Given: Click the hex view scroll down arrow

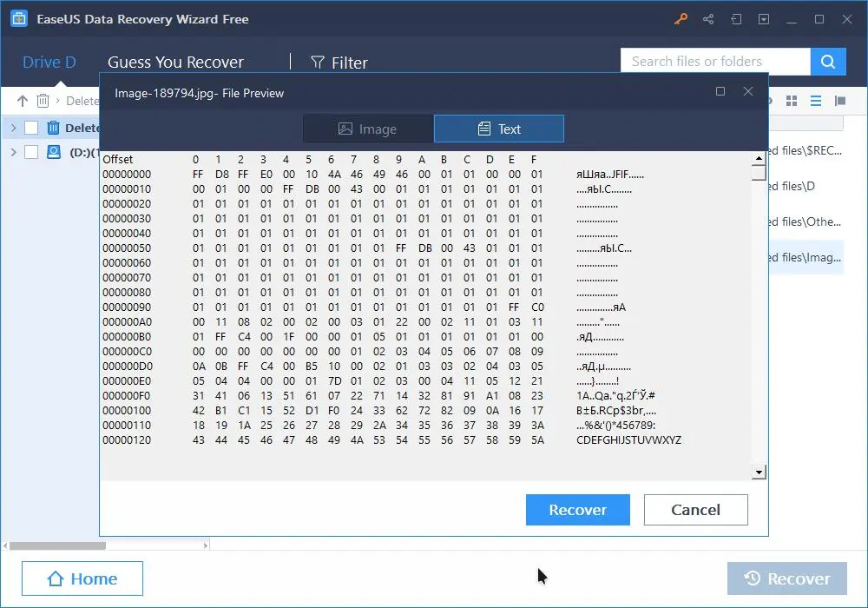Looking at the screenshot, I should pyautogui.click(x=759, y=473).
